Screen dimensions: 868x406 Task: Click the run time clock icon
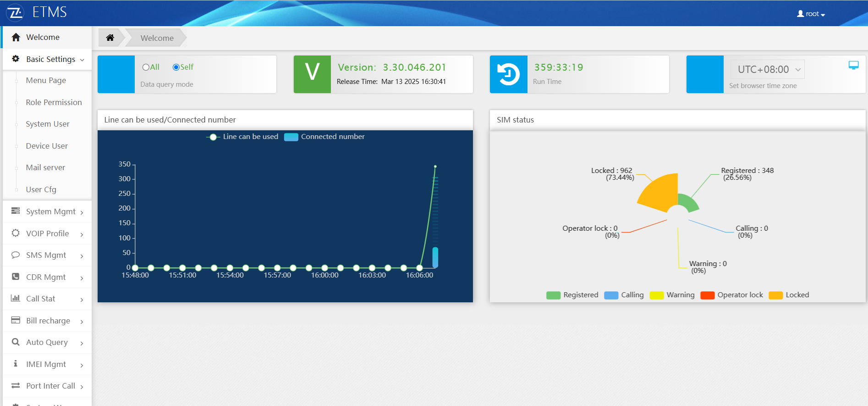coord(508,74)
